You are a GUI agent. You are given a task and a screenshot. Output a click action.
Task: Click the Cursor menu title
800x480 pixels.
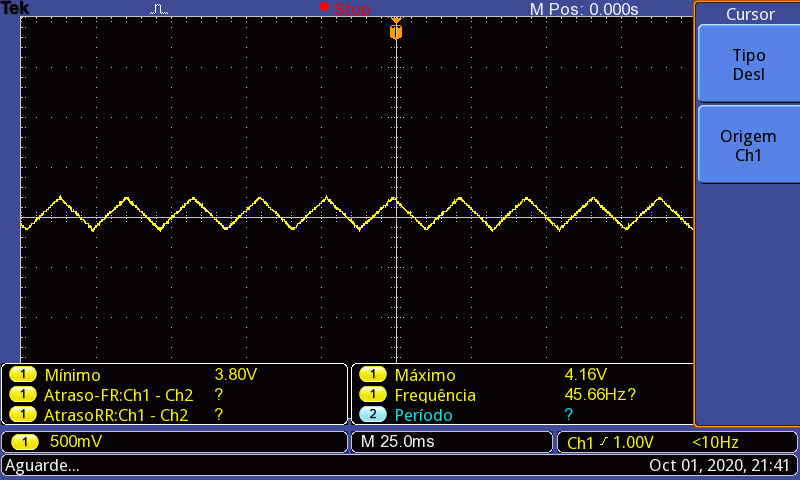[x=750, y=14]
